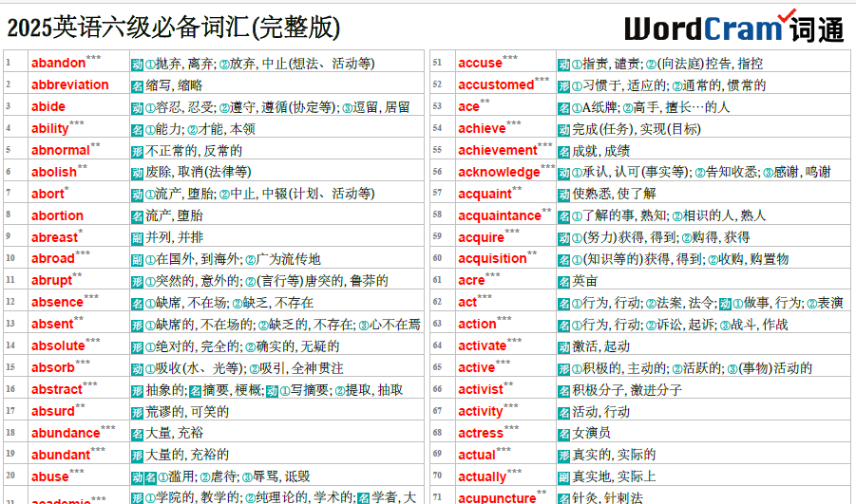The height and width of the screenshot is (504, 856).
Task: Click the 动 verb badge beside activate
Action: [564, 346]
